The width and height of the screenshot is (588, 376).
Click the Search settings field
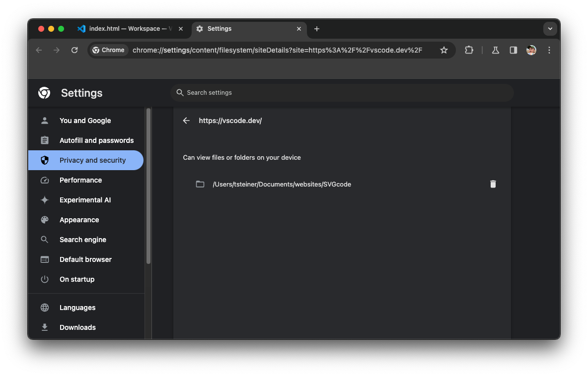pyautogui.click(x=342, y=93)
